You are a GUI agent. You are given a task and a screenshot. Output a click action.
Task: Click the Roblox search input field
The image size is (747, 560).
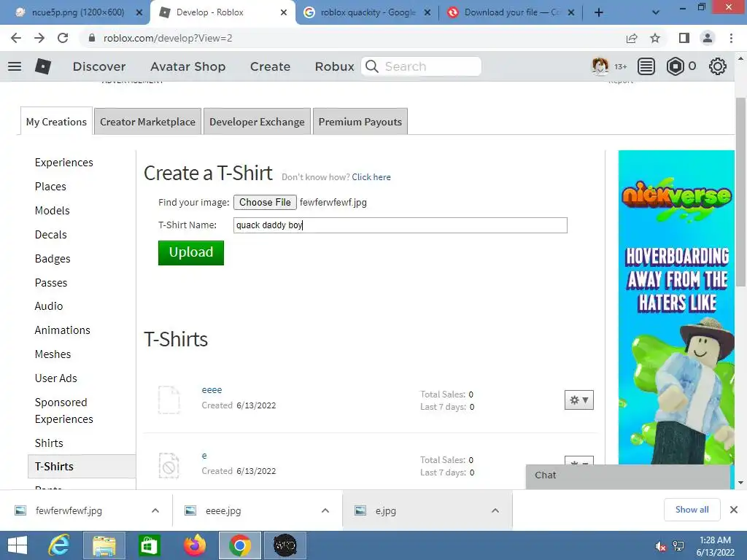click(x=430, y=66)
